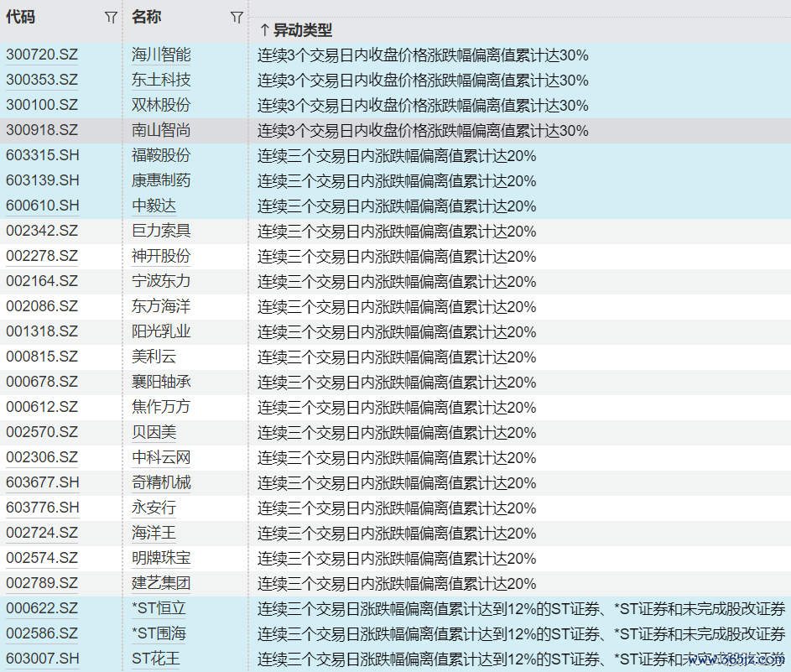791x672 pixels.
Task: Select 异动类型 text in 海川智能 row
Action: [x=423, y=55]
